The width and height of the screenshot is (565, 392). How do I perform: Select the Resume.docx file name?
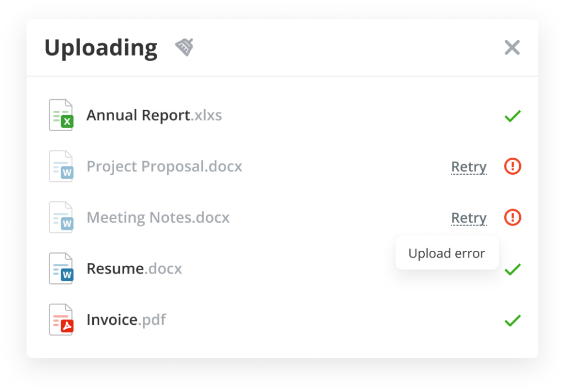[x=134, y=269]
